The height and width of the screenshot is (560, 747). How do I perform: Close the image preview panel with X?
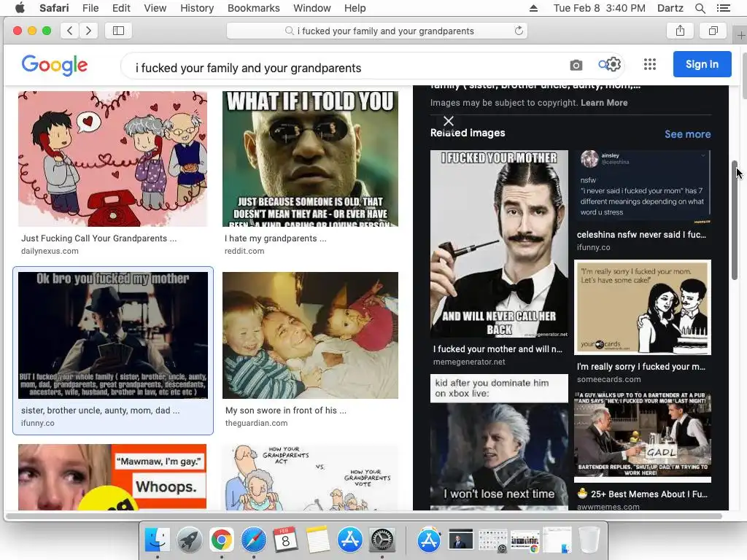[449, 121]
